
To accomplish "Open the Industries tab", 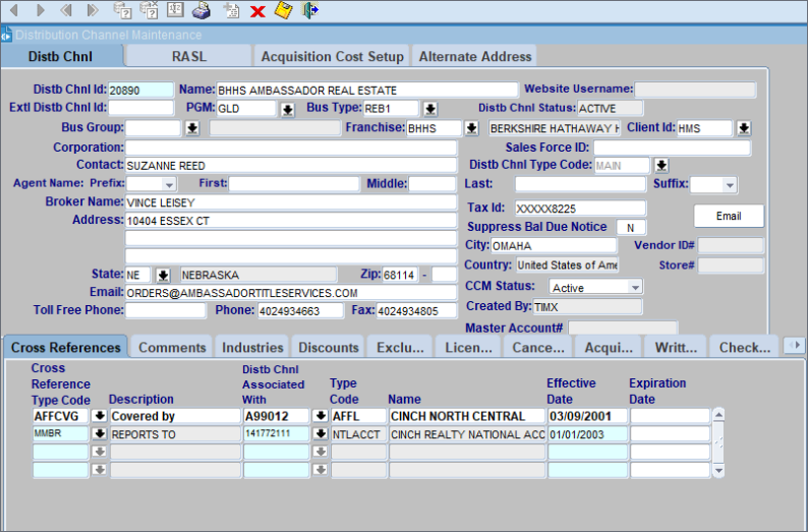I will 253,347.
